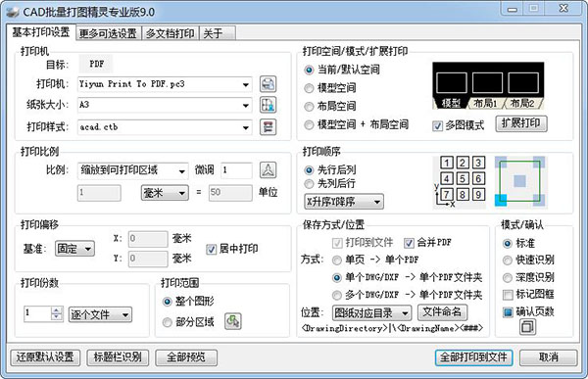Click box 5 in the print order grid
The width and height of the screenshot is (588, 379).
463,178
